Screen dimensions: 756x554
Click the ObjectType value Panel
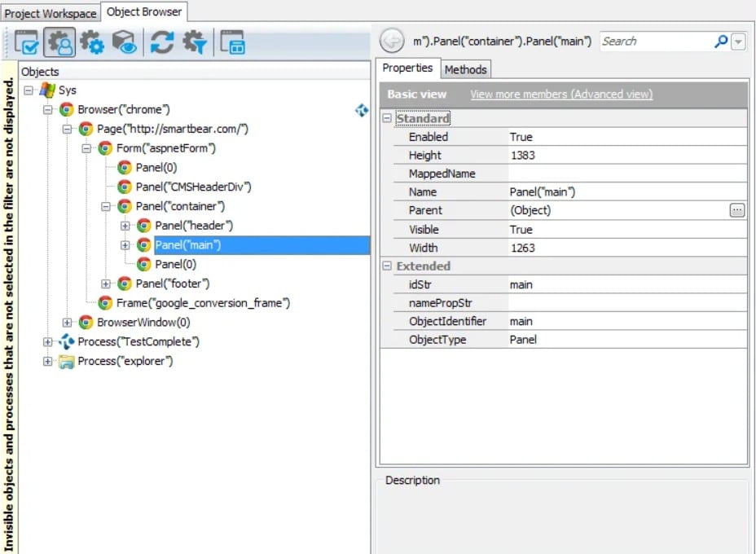click(523, 340)
